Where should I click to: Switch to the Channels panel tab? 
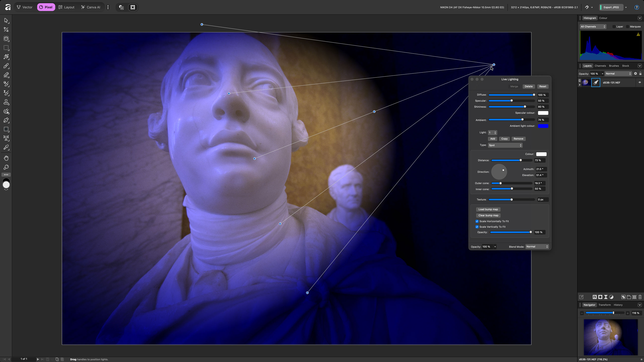pyautogui.click(x=600, y=66)
